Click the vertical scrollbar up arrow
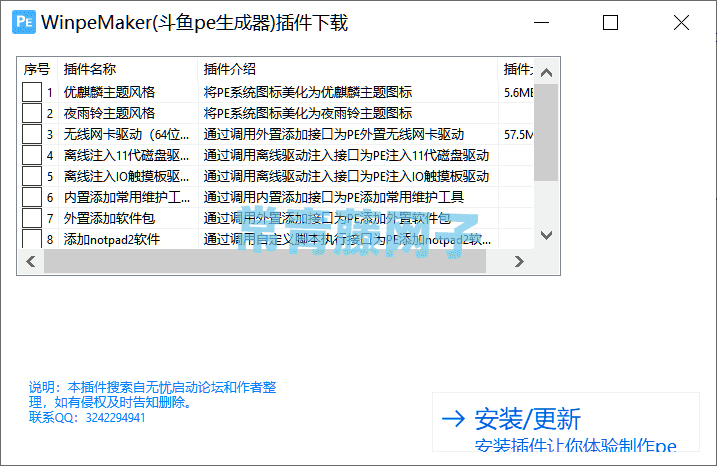Screen dimensions: 717x466 pos(546,73)
